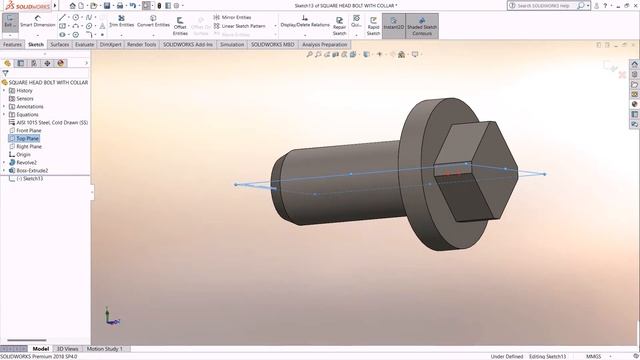Select the Line sketch tool

click(x=62, y=17)
